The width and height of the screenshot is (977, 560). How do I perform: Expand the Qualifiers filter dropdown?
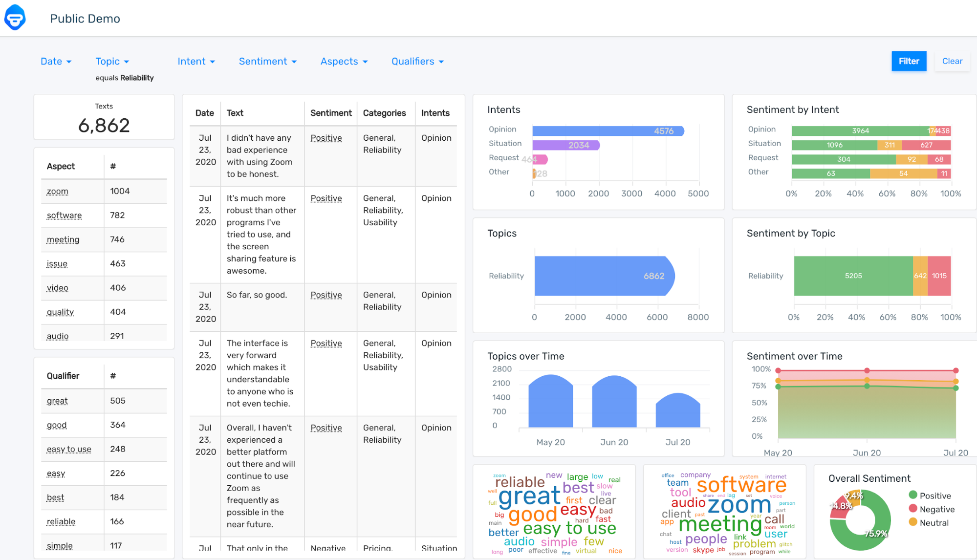tap(416, 61)
